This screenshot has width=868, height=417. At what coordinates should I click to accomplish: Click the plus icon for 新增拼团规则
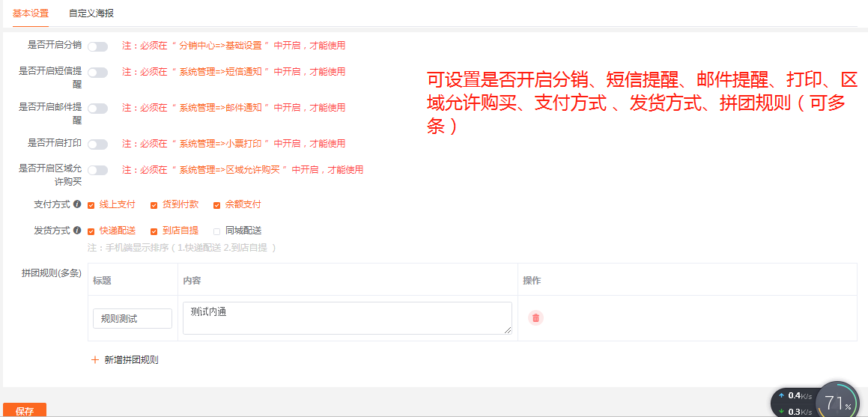coord(94,360)
